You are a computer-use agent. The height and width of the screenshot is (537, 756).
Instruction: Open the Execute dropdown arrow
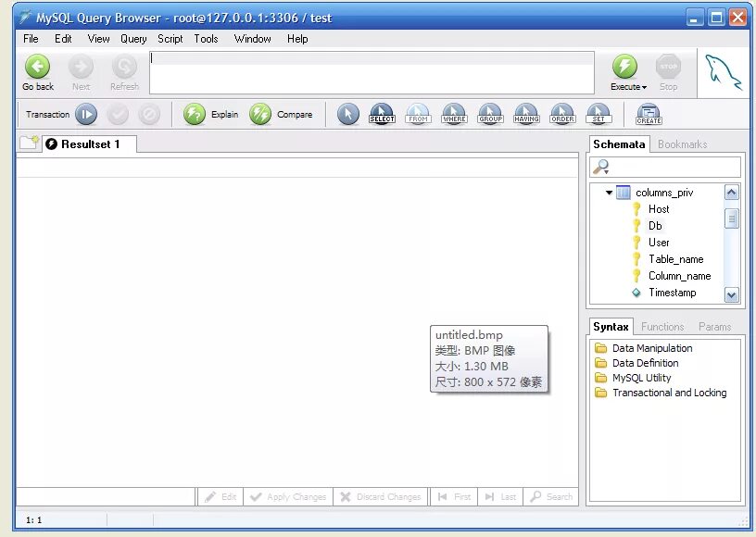pyautogui.click(x=644, y=87)
